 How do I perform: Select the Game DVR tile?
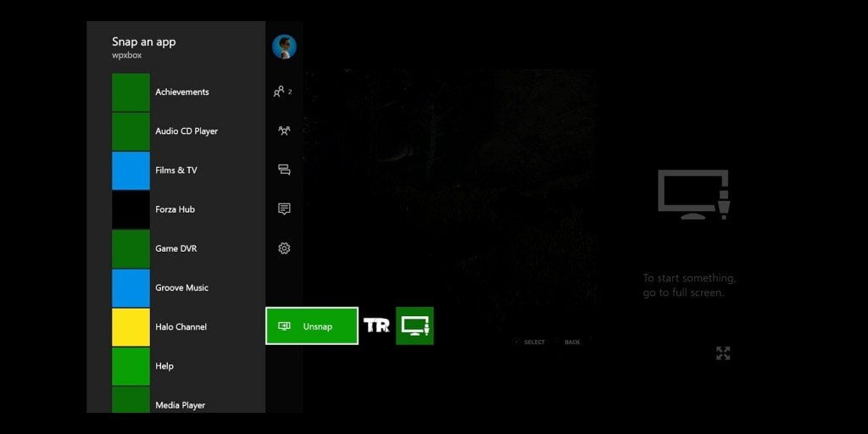click(131, 249)
